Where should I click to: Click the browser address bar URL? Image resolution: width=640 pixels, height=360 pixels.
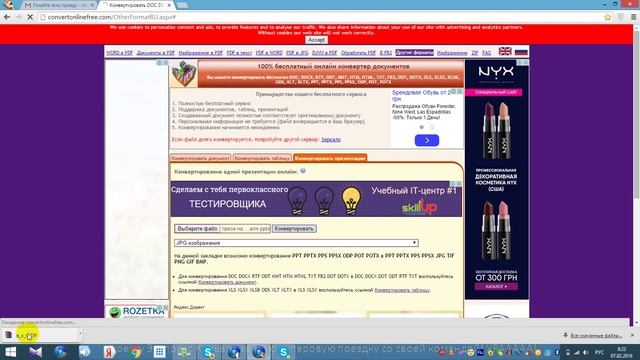point(111,17)
